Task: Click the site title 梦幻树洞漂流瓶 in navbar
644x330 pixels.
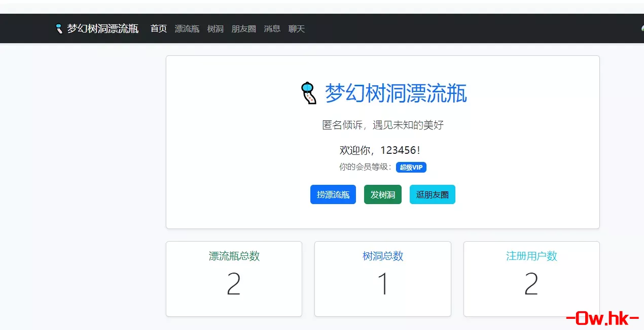Action: [102, 28]
